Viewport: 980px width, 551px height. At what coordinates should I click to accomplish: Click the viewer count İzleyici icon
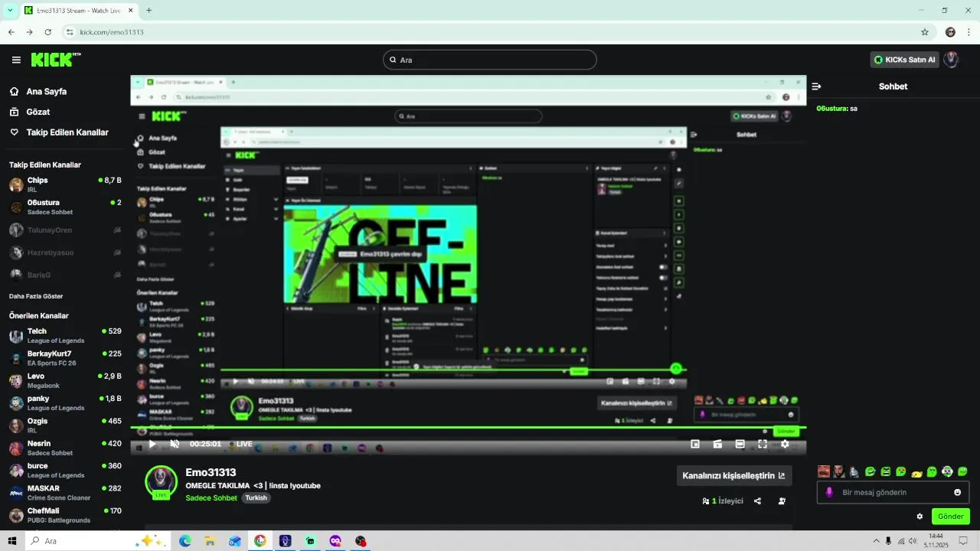[x=706, y=501]
